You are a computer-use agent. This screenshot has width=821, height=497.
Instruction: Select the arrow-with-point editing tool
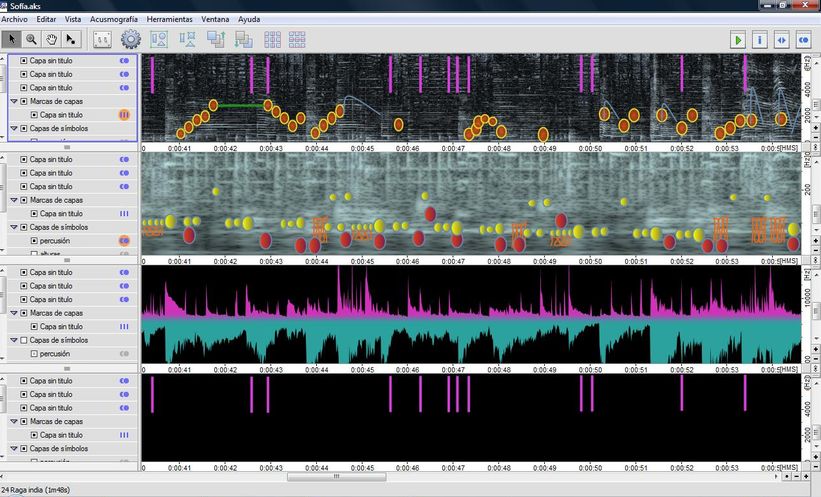click(70, 39)
